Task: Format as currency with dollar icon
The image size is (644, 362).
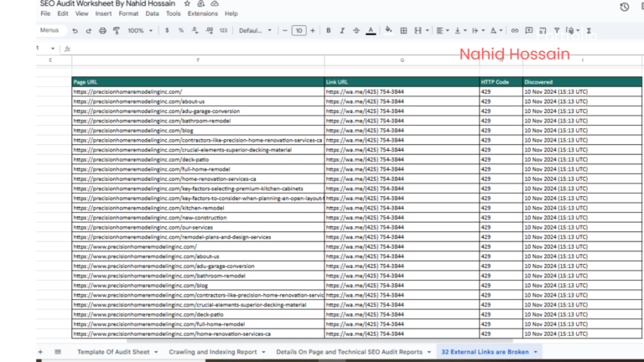Action: pos(167,30)
